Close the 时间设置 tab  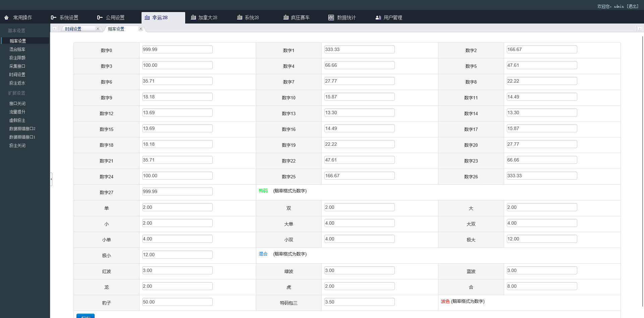point(98,29)
